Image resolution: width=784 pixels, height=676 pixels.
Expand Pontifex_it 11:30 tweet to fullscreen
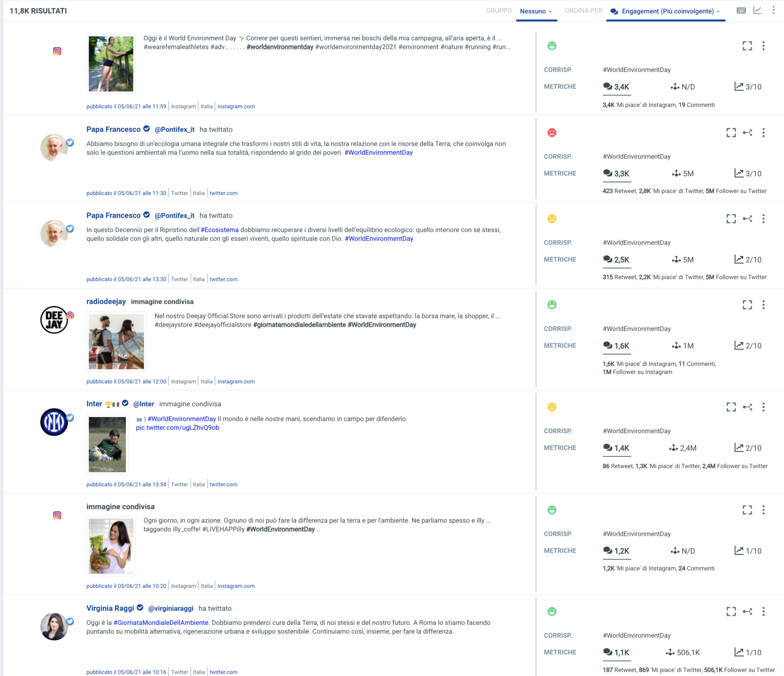click(731, 133)
